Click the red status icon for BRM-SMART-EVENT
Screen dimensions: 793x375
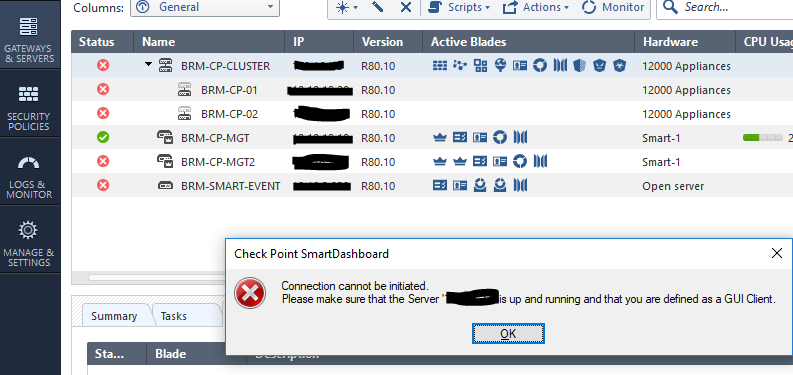pos(103,186)
